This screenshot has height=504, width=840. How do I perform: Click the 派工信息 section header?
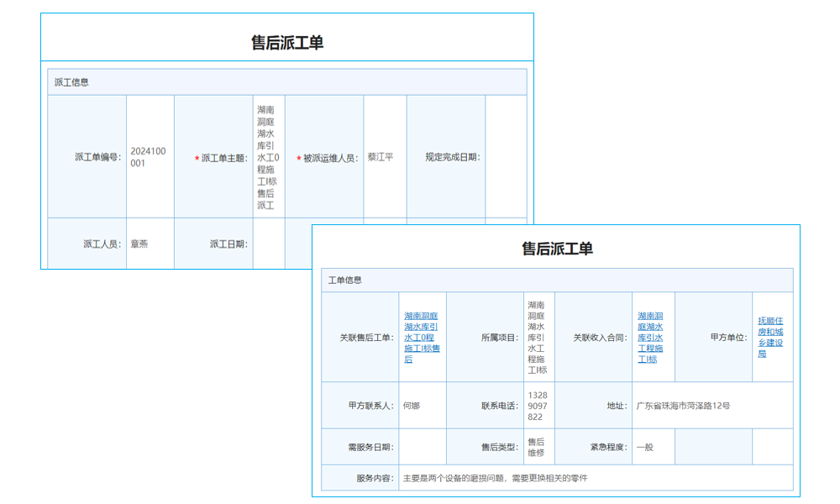(70, 81)
